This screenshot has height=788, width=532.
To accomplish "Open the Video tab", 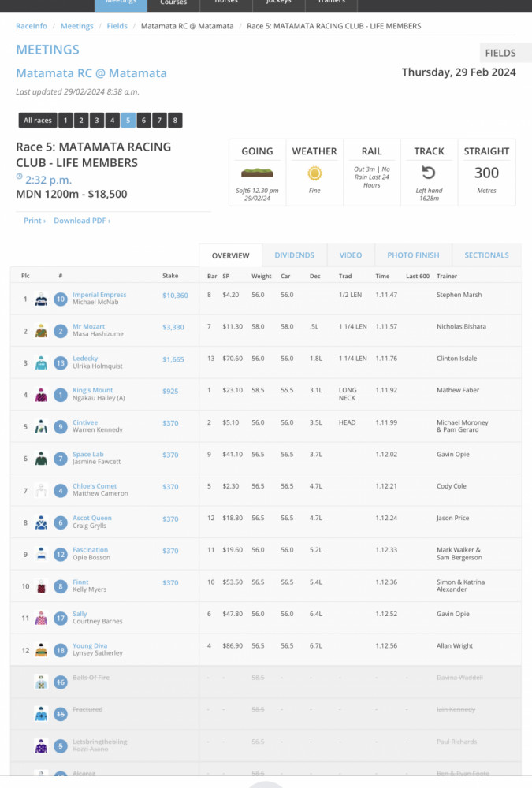I will tap(351, 255).
